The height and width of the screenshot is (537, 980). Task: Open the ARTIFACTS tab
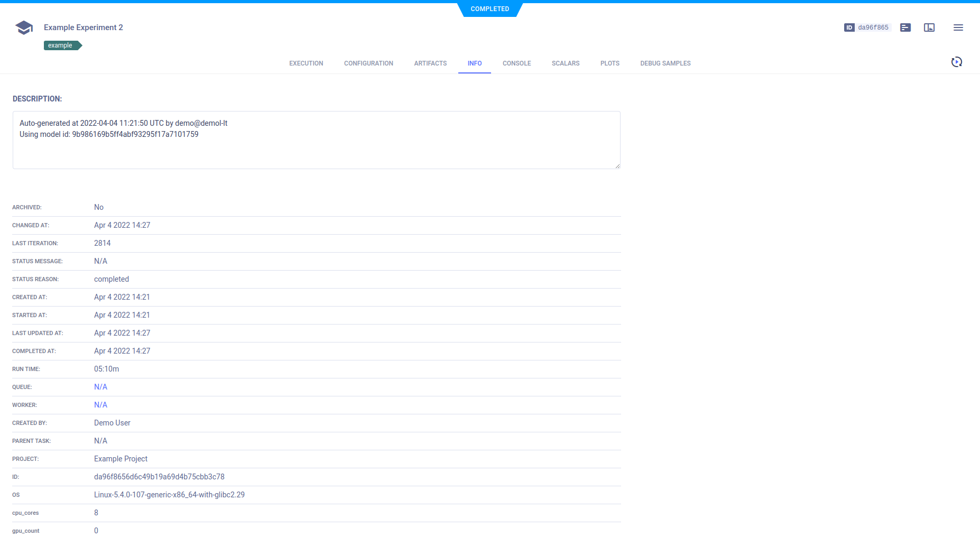[x=430, y=63]
